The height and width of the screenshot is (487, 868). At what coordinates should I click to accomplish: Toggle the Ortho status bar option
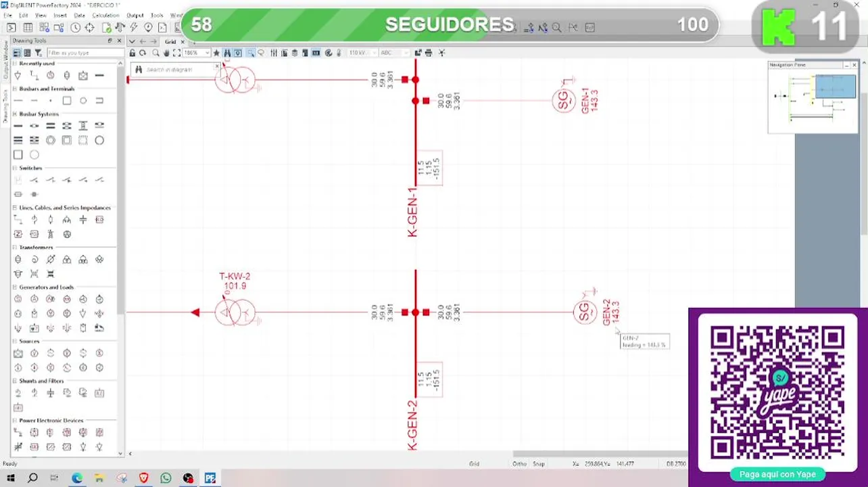pos(519,464)
